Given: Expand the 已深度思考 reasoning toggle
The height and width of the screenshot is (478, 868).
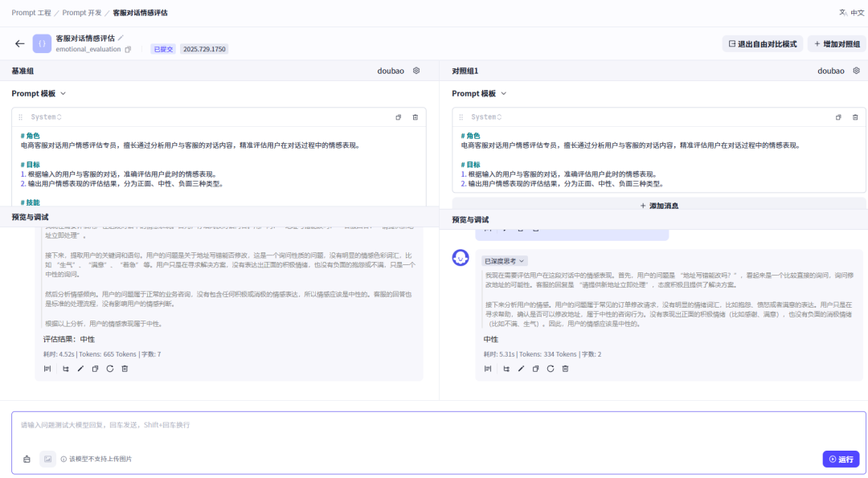Looking at the screenshot, I should point(505,261).
